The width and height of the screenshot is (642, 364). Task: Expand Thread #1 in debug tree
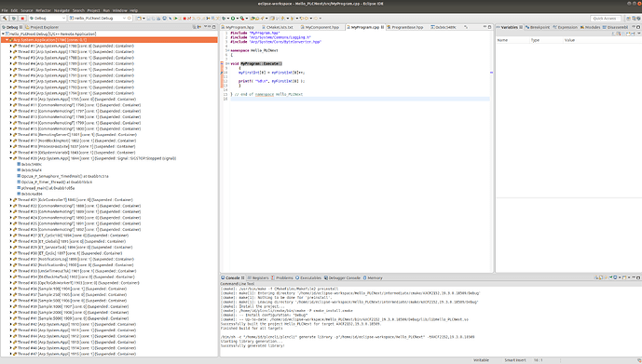pyautogui.click(x=11, y=46)
